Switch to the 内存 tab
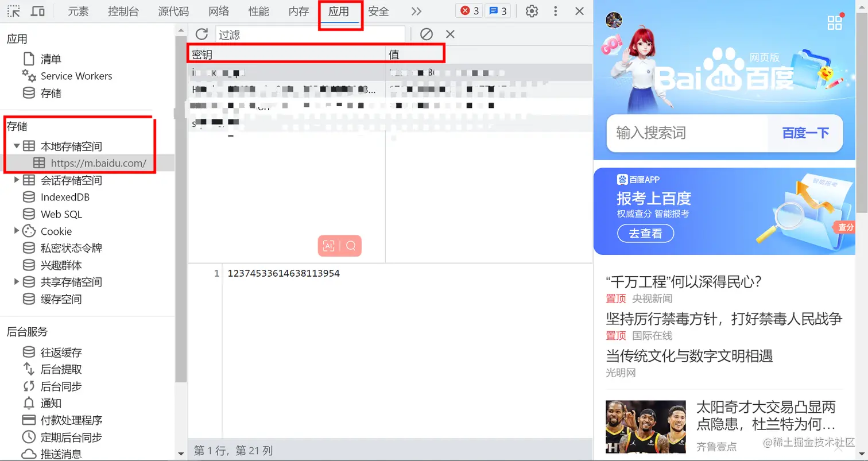This screenshot has width=868, height=461. (299, 11)
